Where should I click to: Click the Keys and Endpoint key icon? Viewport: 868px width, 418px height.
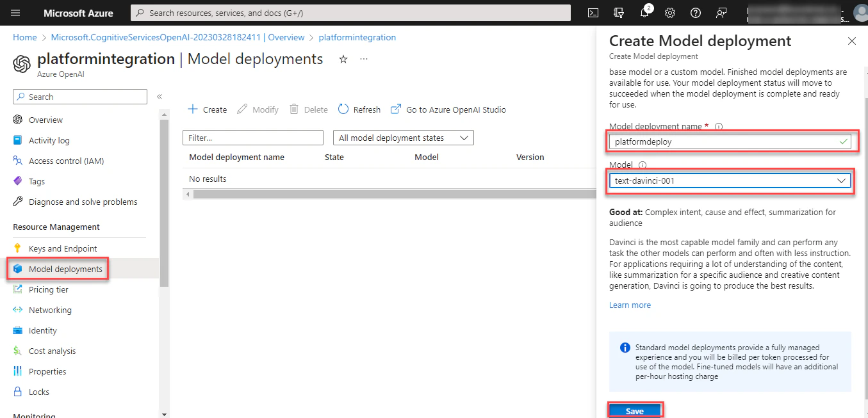(x=18, y=248)
